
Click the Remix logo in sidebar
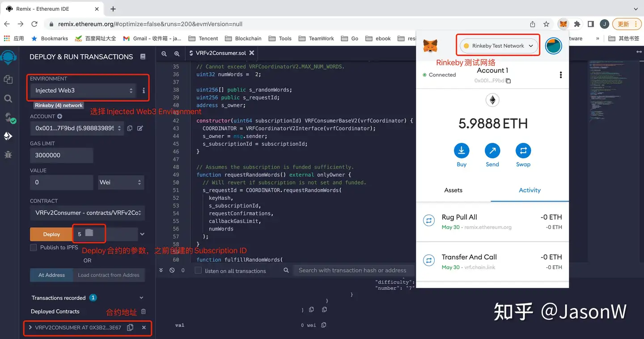(x=8, y=57)
